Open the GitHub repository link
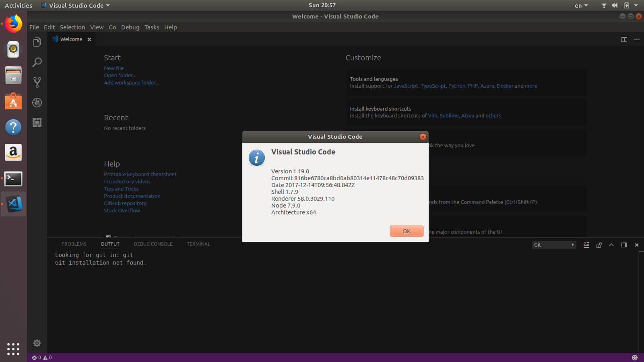Image resolution: width=644 pixels, height=362 pixels. [125, 204]
